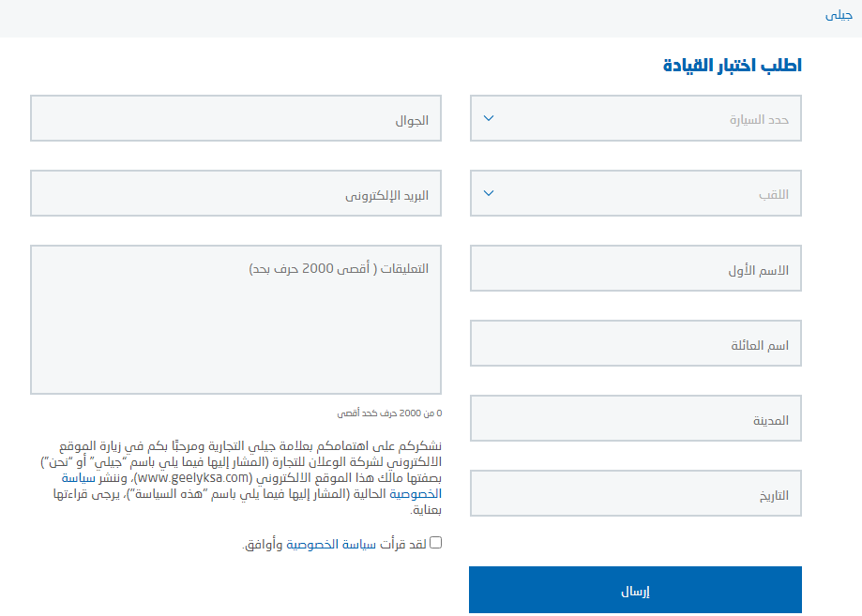Click the التاريخ date field
Image resolution: width=862 pixels, height=616 pixels.
coord(636,494)
